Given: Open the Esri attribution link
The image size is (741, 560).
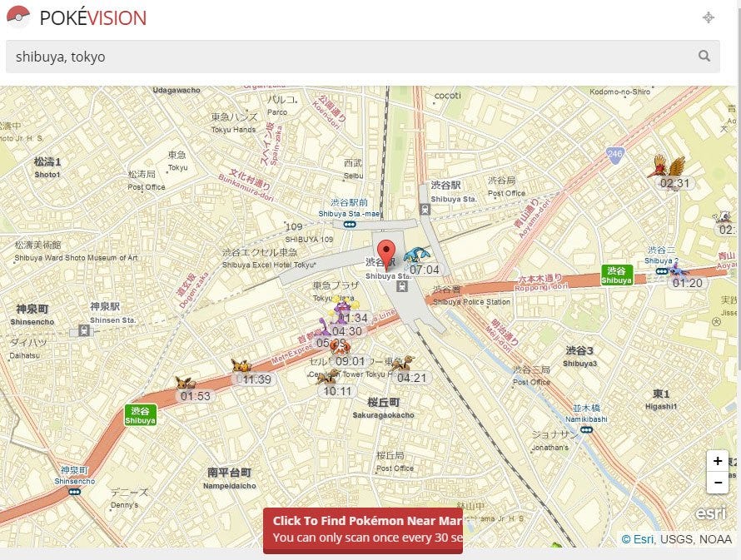Looking at the screenshot, I should [638, 539].
